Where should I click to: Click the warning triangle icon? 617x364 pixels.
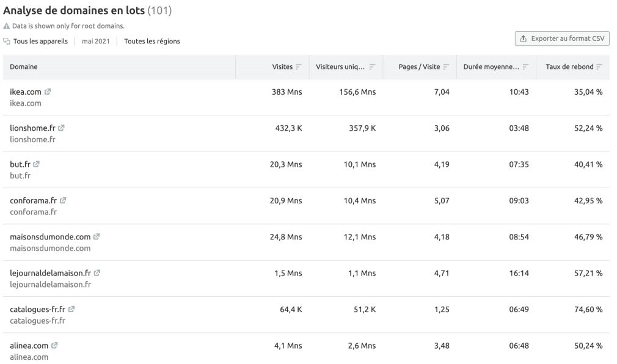[6, 26]
